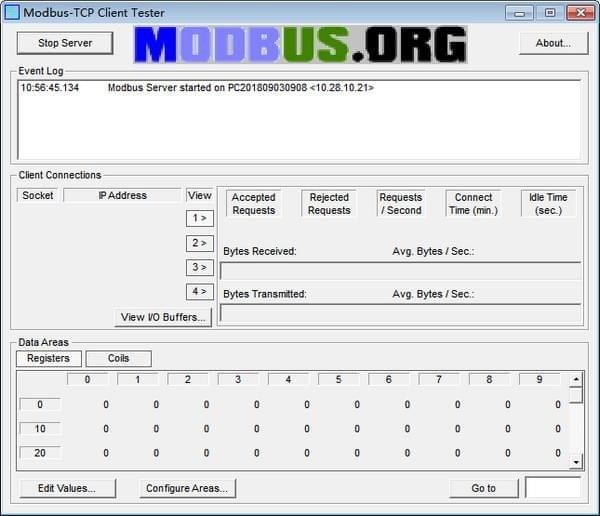View client connection 2

coord(200,243)
